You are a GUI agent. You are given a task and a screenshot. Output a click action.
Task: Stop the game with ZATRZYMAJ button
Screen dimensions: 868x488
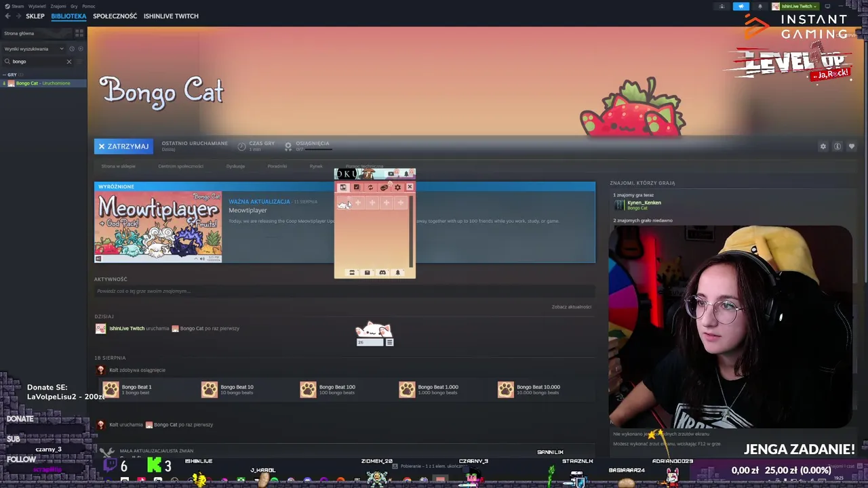123,146
